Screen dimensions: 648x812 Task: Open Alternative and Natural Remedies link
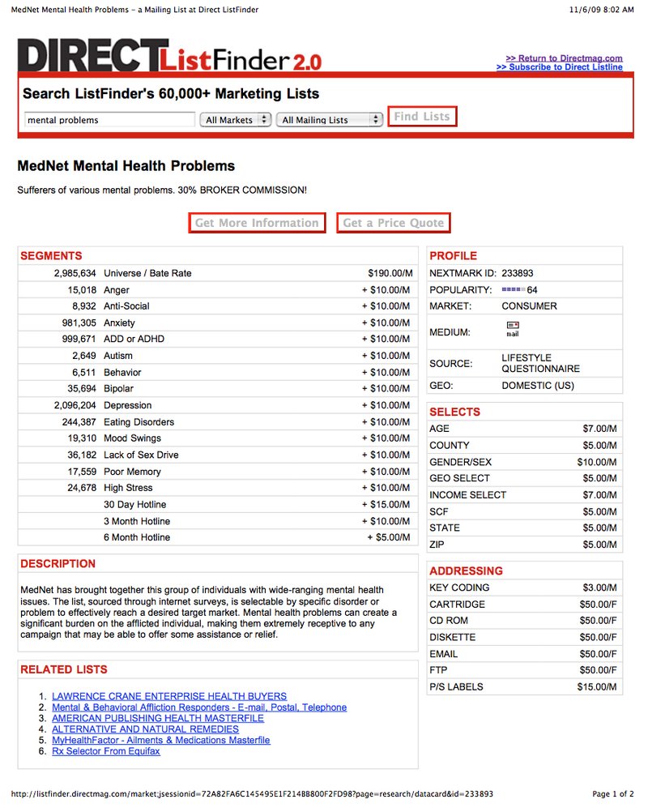(x=146, y=729)
